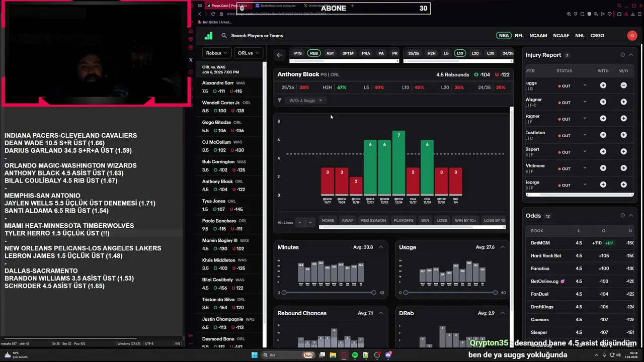The width and height of the screenshot is (644, 362).
Task: Collapse the DReb chart
Action: [503, 313]
